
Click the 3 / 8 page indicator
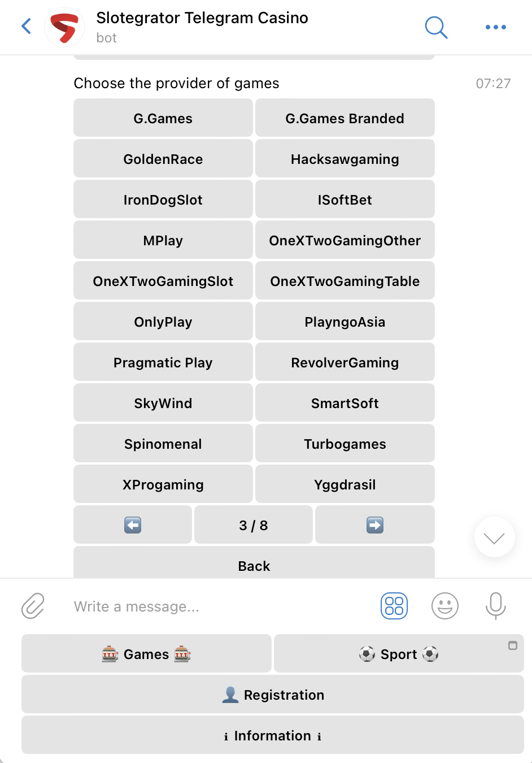click(x=253, y=524)
